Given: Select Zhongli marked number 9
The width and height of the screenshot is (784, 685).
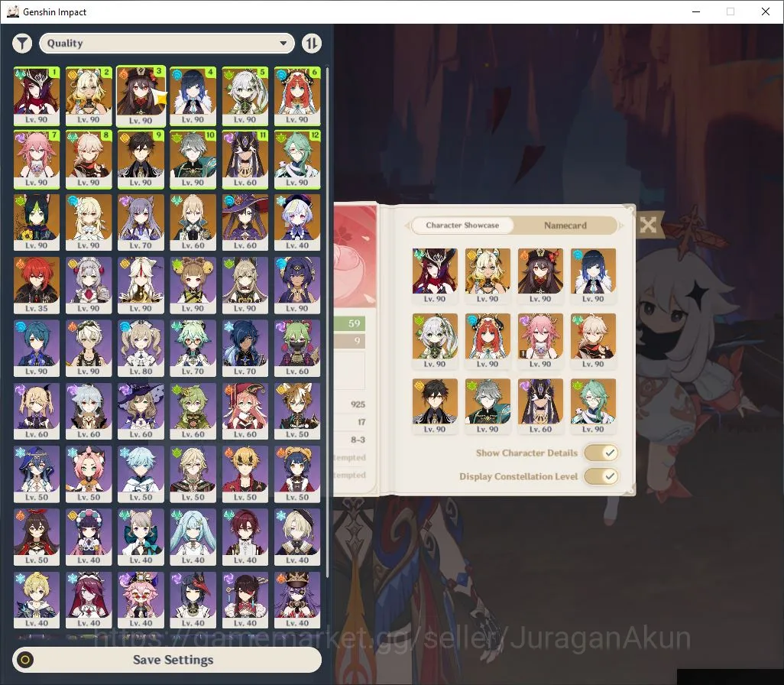Looking at the screenshot, I should click(141, 159).
